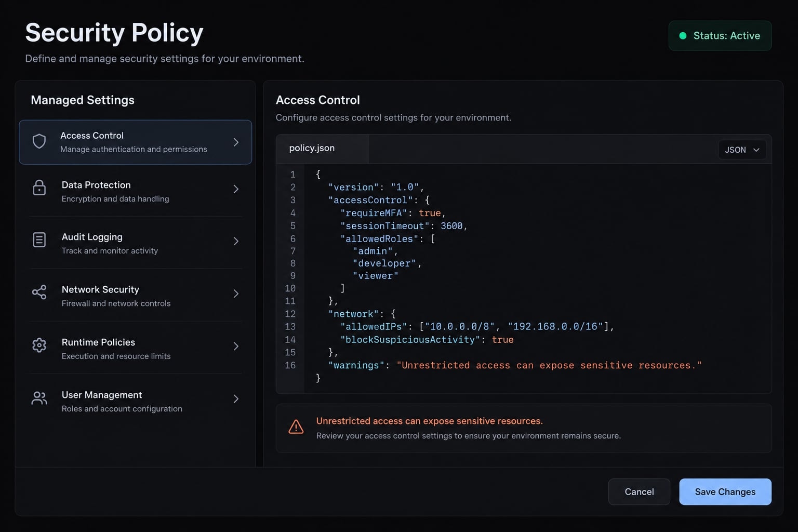Click the "requireMFA" key in the editor

point(374,213)
